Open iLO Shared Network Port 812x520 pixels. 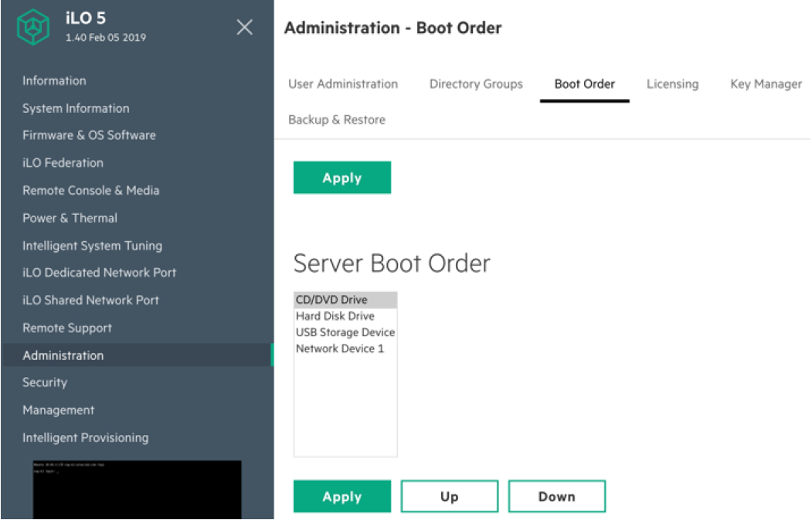point(90,300)
